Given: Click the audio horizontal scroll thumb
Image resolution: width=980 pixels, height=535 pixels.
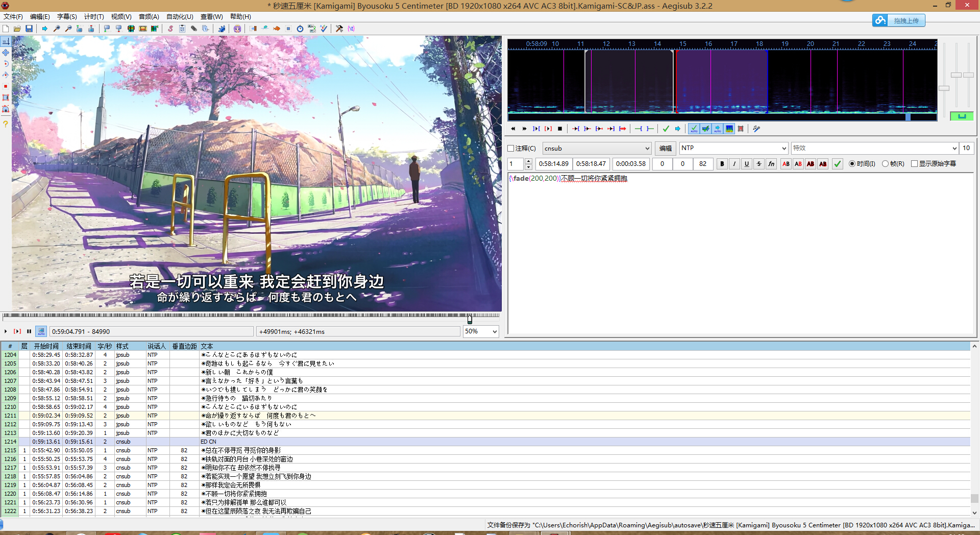Looking at the screenshot, I should coord(908,117).
